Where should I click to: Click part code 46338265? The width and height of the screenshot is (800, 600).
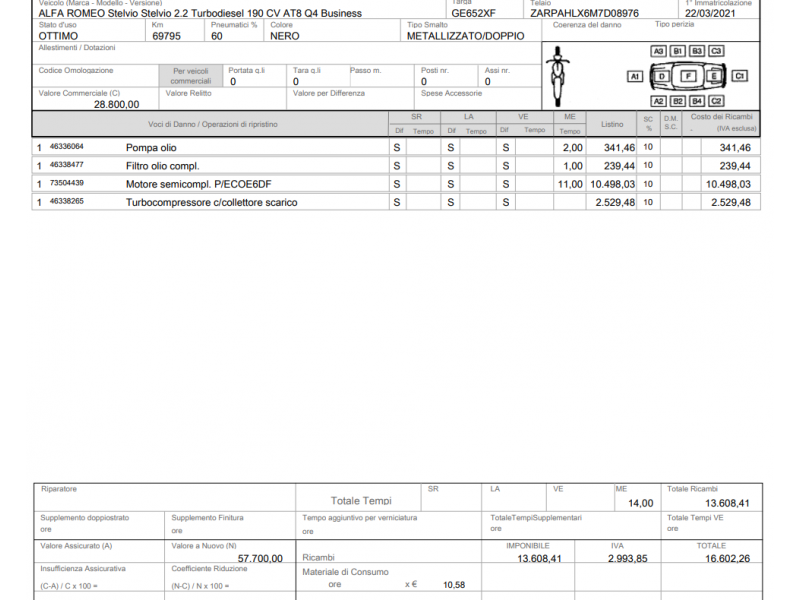click(66, 202)
